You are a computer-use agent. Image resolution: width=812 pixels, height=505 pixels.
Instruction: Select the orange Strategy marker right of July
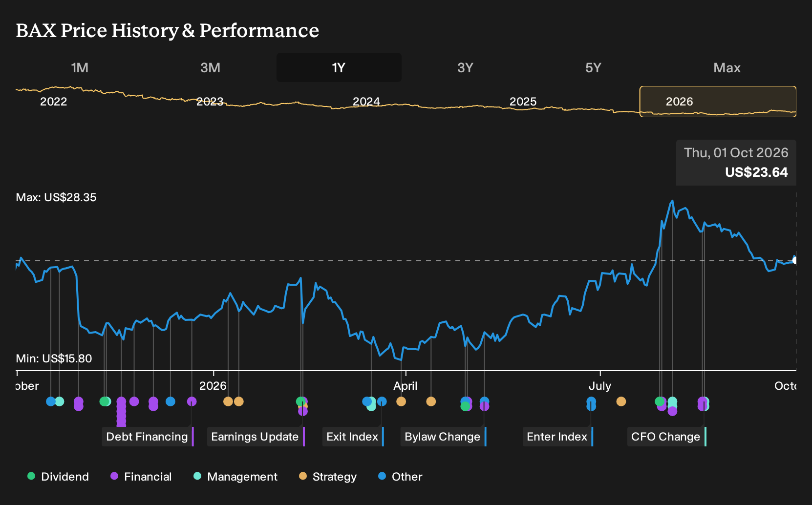pos(621,401)
